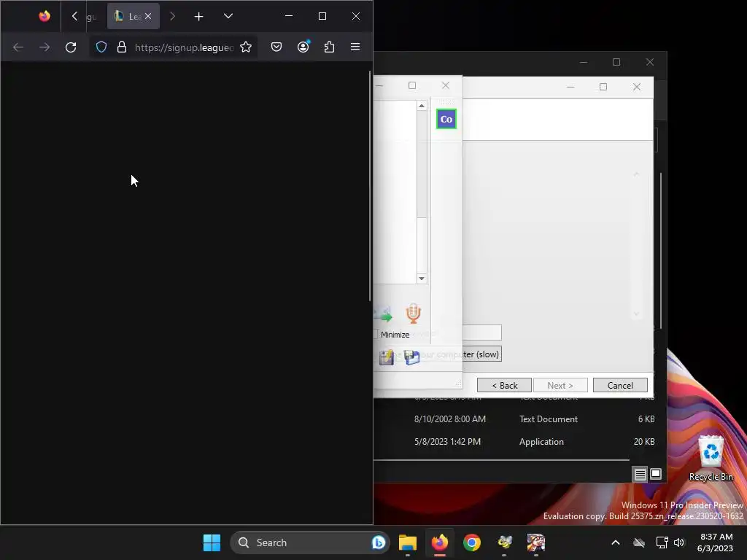Click the orange microphone icon

pyautogui.click(x=413, y=314)
